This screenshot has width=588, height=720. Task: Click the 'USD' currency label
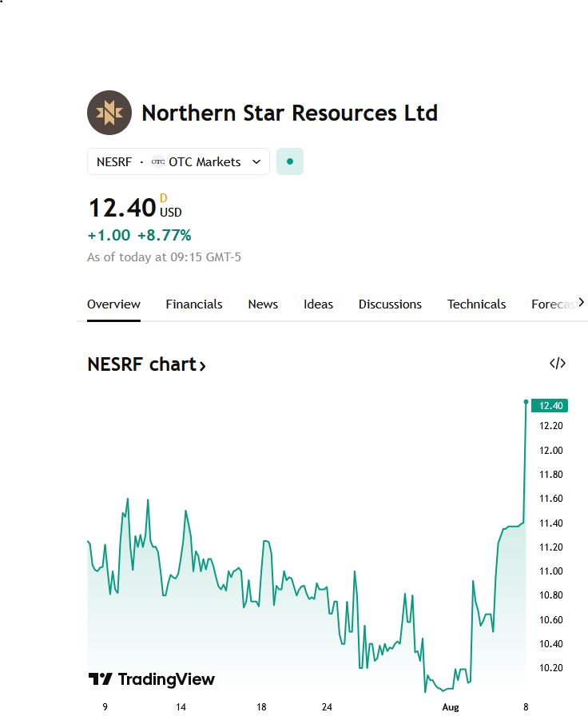tap(171, 212)
